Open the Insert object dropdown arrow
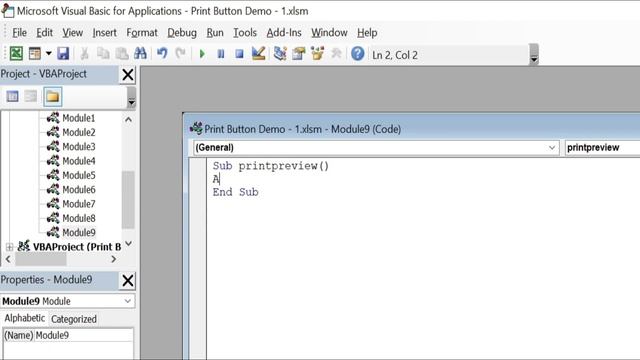Screen dimensions: 640x360 point(49,53)
